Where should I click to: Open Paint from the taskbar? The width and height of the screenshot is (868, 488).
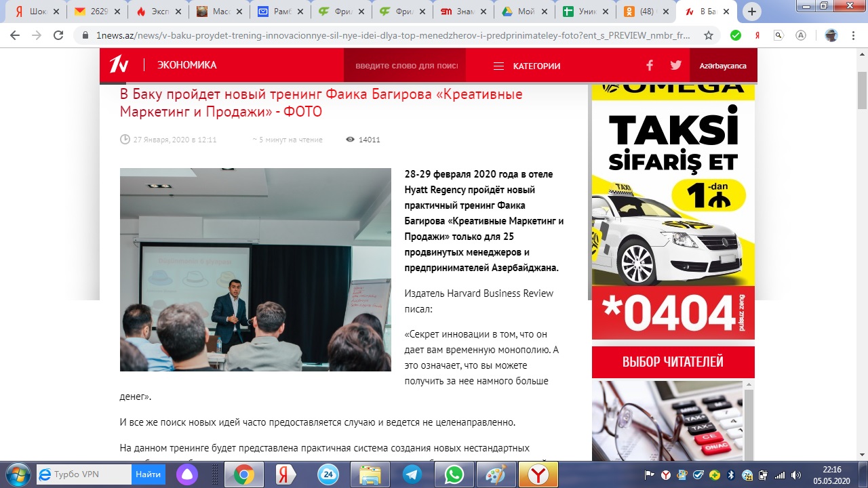496,474
